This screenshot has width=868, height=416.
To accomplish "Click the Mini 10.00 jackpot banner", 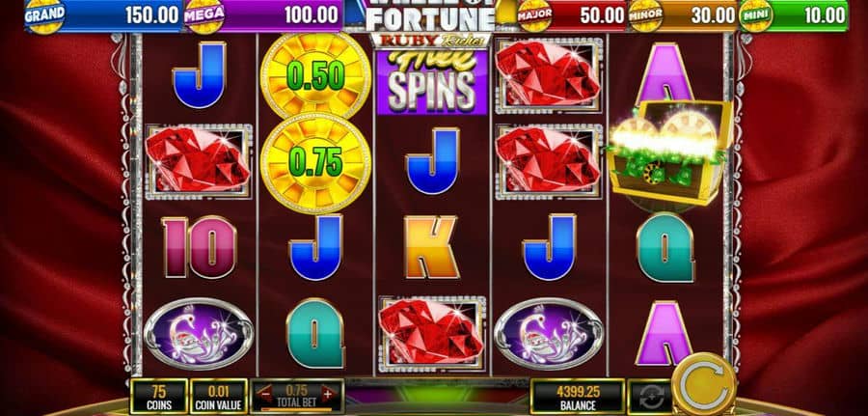I will [x=794, y=14].
